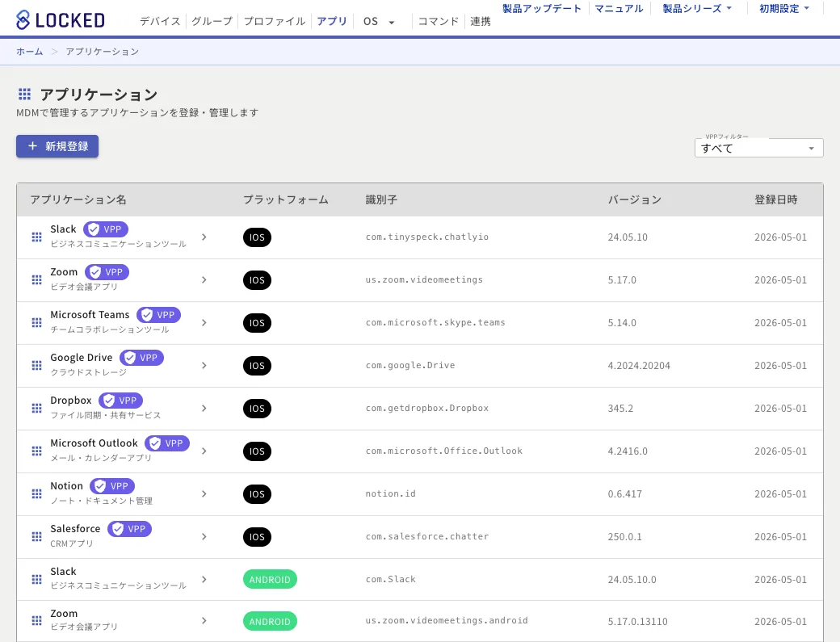The height and width of the screenshot is (642, 840).
Task: Click the grid icon in Google Drive row
Action: [x=36, y=365]
